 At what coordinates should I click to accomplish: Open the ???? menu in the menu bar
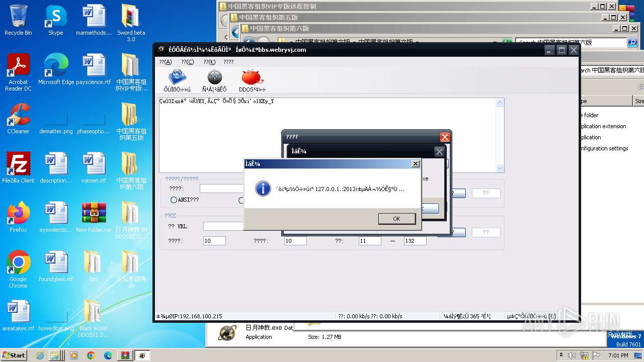[x=228, y=62]
